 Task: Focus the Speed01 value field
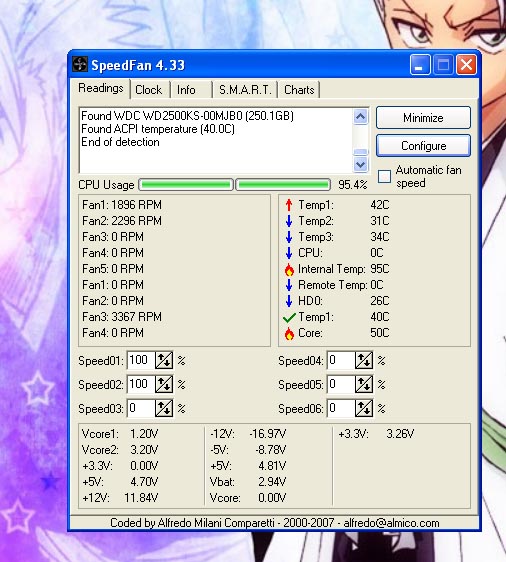[x=141, y=360]
